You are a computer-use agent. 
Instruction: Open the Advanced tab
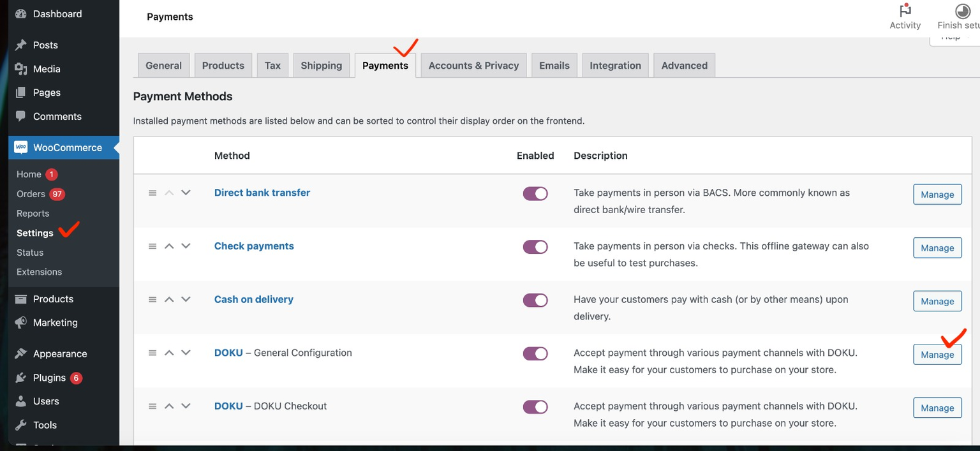coord(685,65)
